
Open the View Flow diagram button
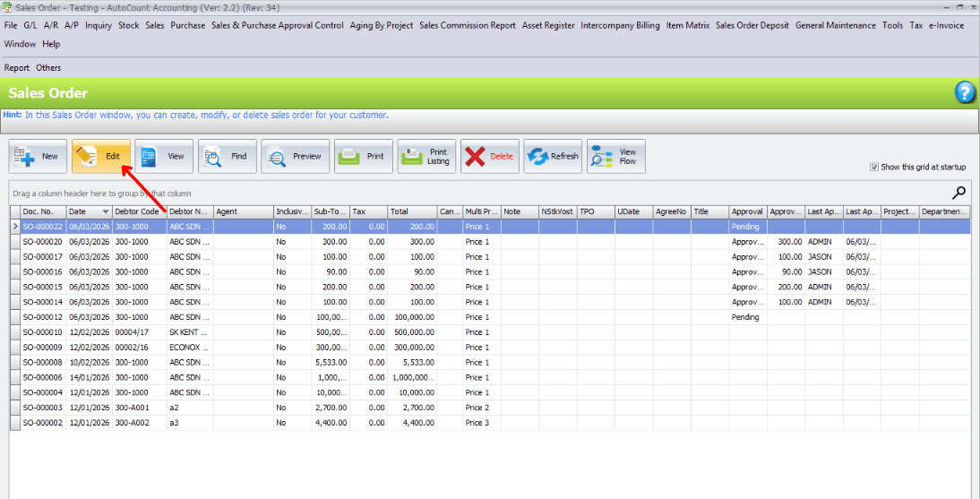[x=616, y=156]
